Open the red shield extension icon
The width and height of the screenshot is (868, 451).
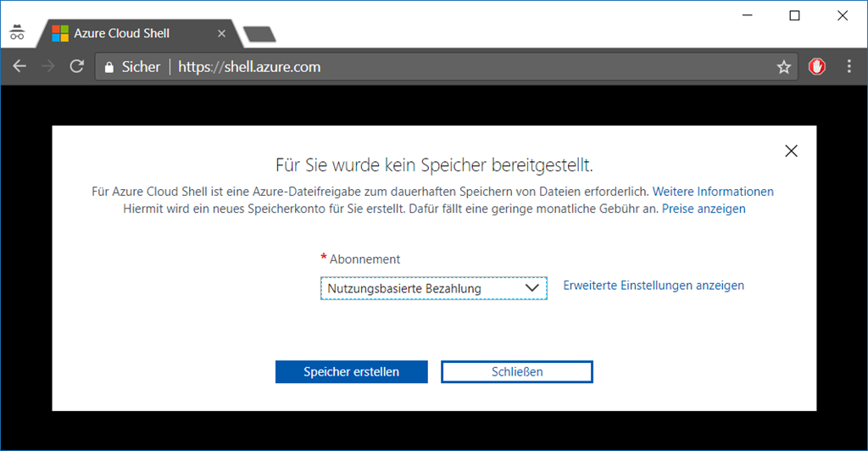pyautogui.click(x=817, y=67)
